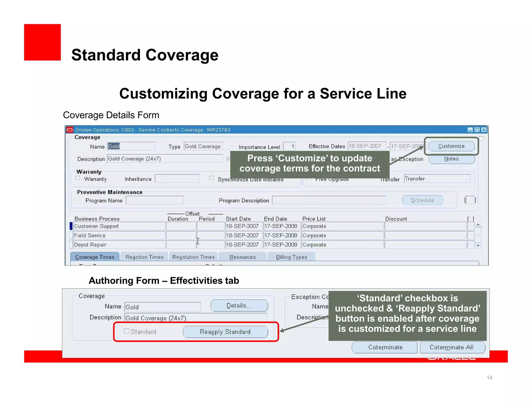Click the Description field Gold Coverage (24x7)

[x=165, y=158]
